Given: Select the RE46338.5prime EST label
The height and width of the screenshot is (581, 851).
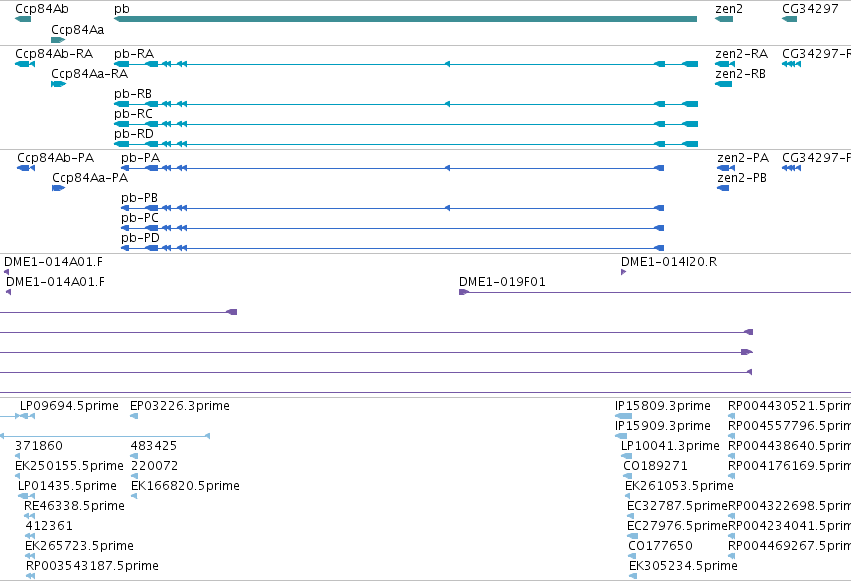Looking at the screenshot, I should (74, 506).
